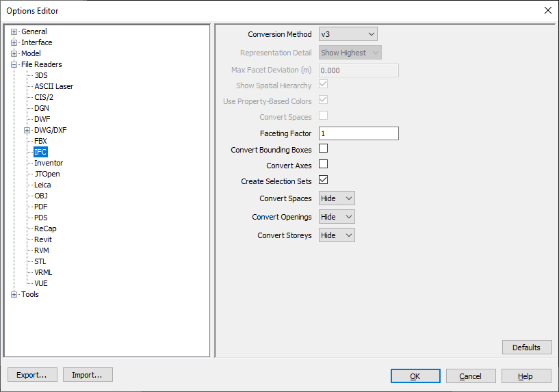
Task: Enable the Convert Axes checkbox
Action: (x=324, y=164)
